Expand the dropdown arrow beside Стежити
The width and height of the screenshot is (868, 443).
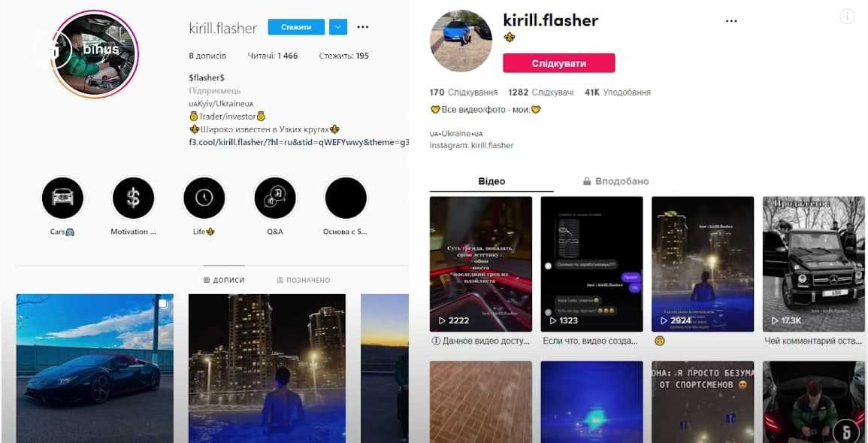pos(338,26)
